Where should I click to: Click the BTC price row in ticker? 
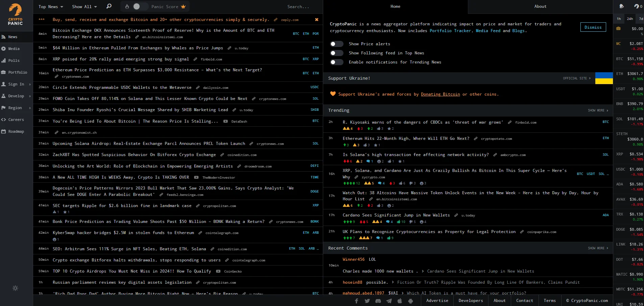point(629,61)
